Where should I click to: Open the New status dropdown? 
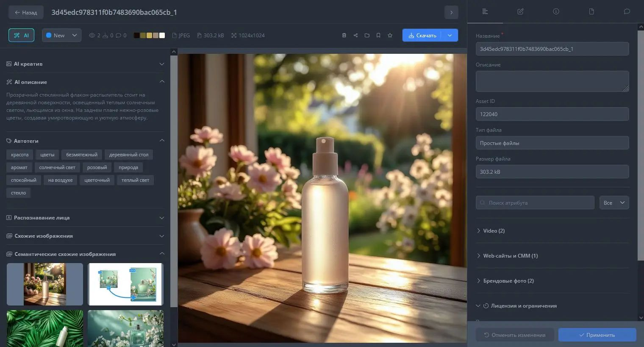[x=61, y=35]
